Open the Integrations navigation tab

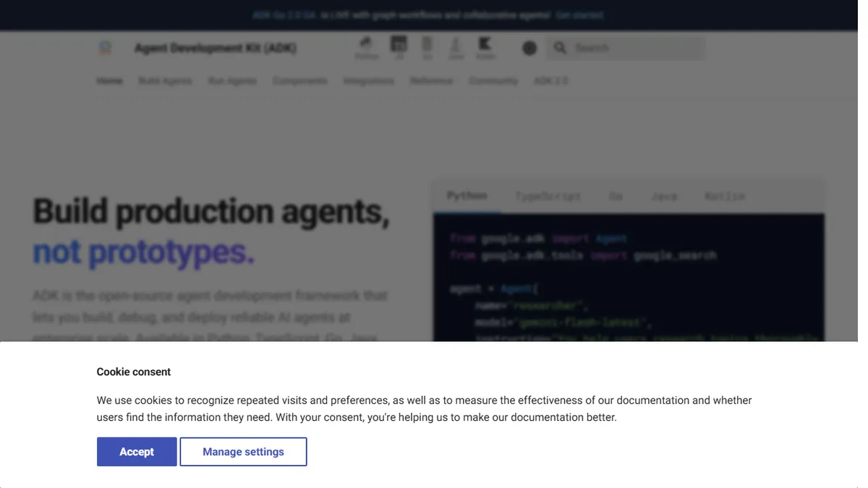tap(369, 81)
